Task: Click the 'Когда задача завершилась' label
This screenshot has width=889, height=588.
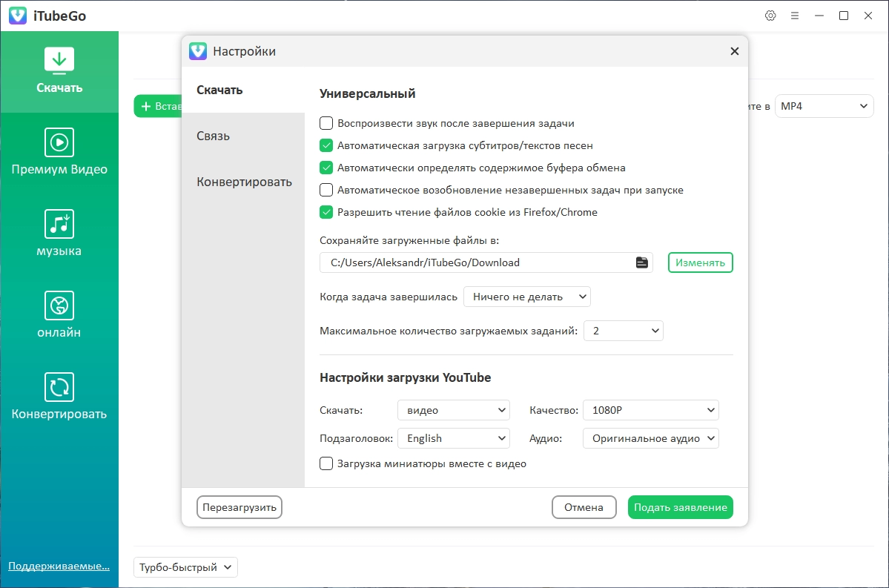Action: tap(389, 297)
